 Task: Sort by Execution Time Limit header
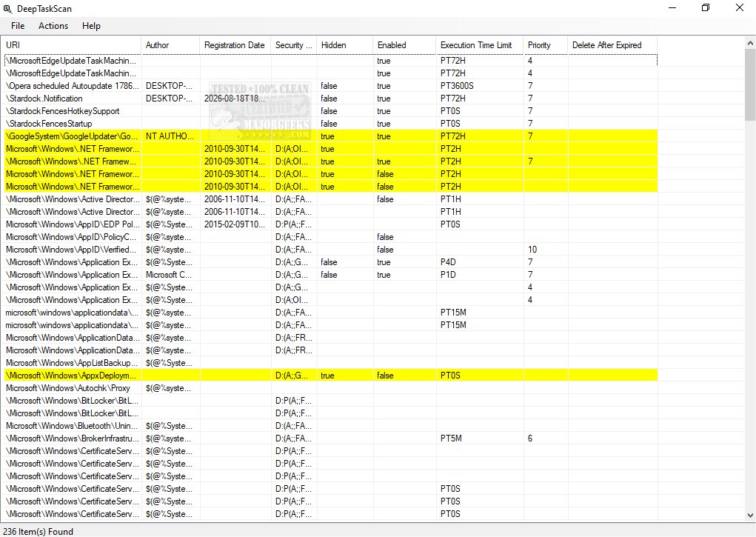click(x=479, y=45)
